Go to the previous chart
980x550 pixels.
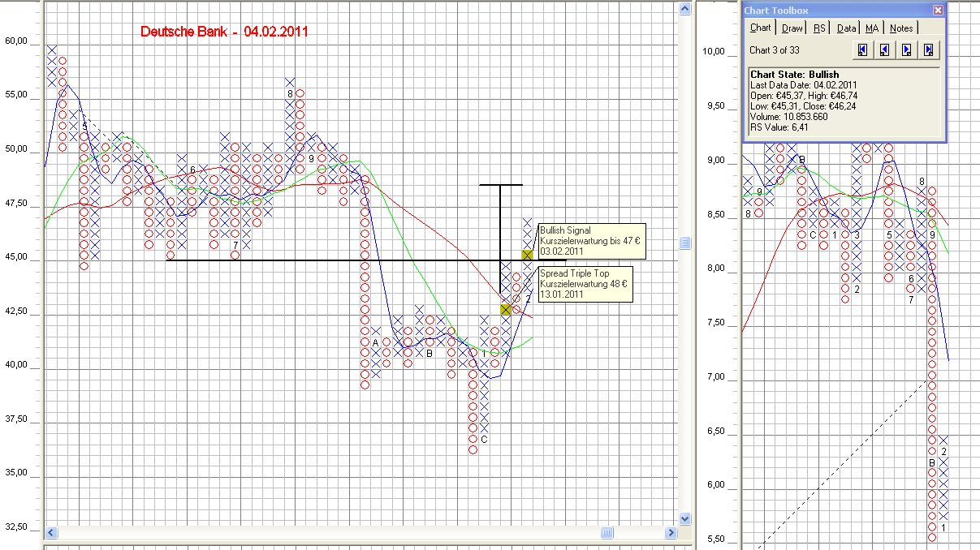tap(884, 50)
